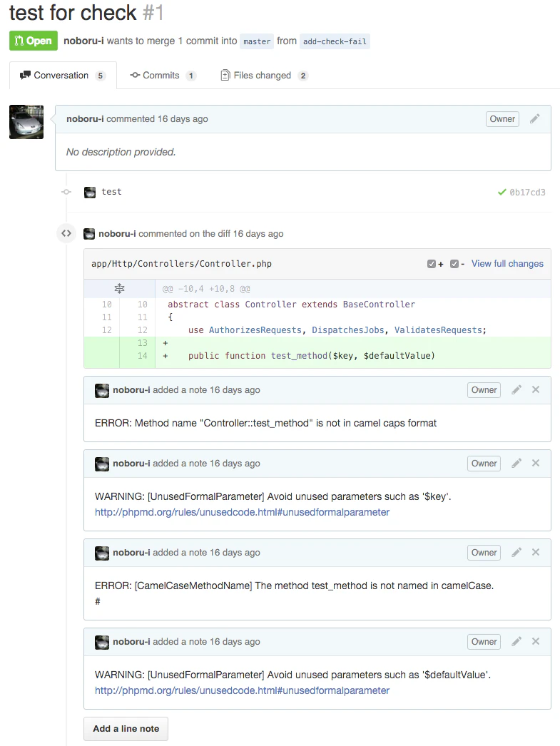The width and height of the screenshot is (560, 746).
Task: Click noboru-i on the '$defaultValue' note
Action: (131, 641)
